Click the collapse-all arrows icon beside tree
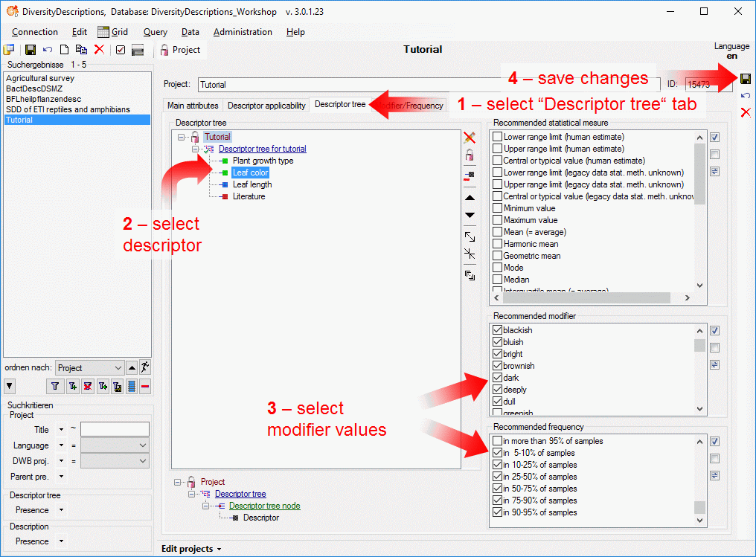 [x=470, y=254]
